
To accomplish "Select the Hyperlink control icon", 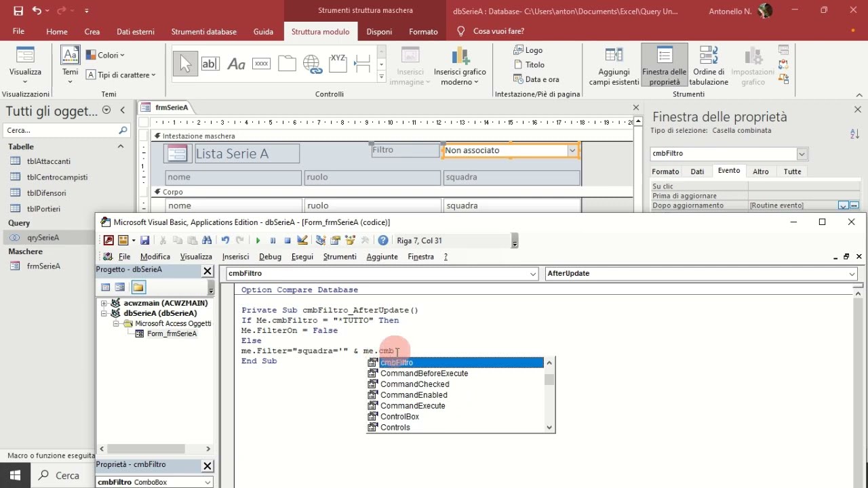I will click(x=313, y=64).
